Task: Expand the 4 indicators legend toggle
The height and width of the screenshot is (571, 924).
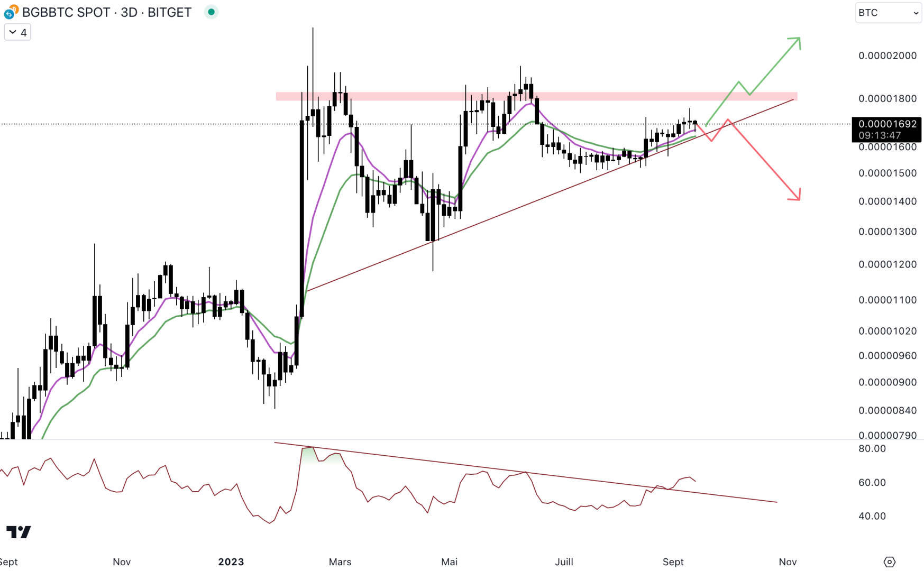Action: (17, 32)
